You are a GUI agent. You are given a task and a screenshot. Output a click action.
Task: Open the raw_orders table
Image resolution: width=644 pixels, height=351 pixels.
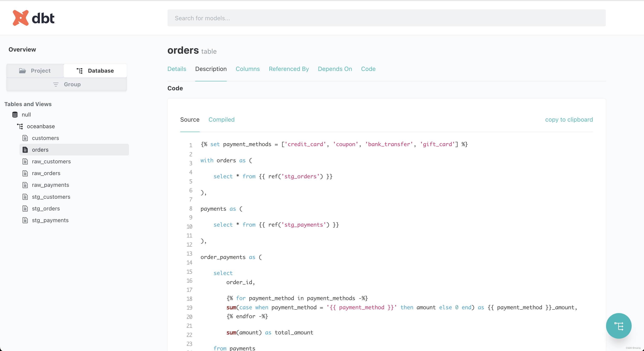point(46,173)
